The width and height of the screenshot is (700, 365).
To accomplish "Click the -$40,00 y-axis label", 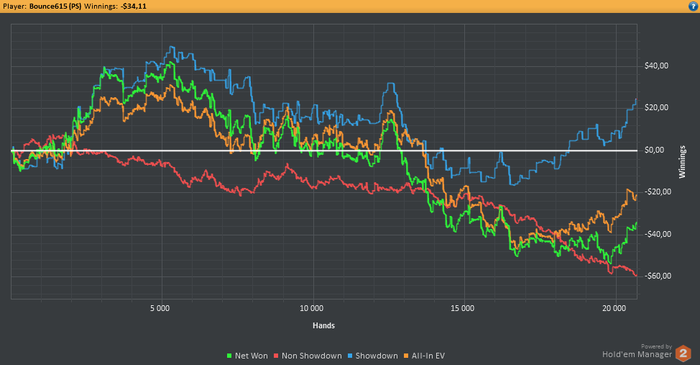I will tap(658, 234).
